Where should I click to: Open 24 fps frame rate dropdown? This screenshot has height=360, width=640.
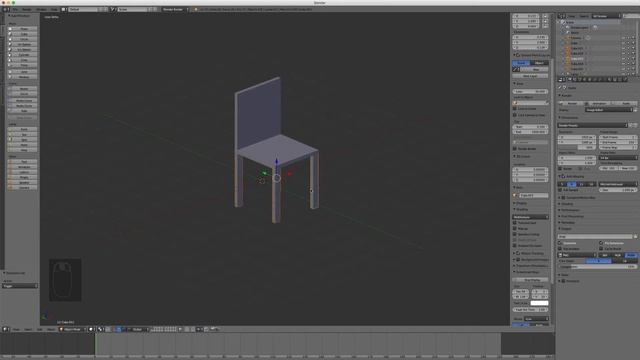coord(618,158)
